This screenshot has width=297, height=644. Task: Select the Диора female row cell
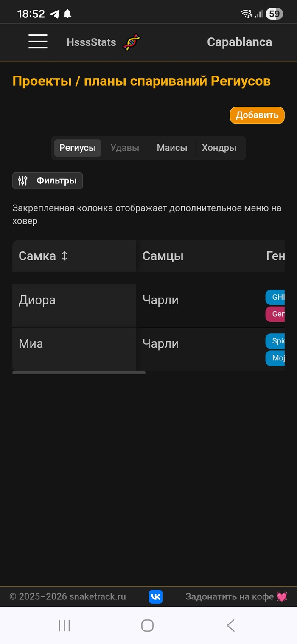point(37,301)
